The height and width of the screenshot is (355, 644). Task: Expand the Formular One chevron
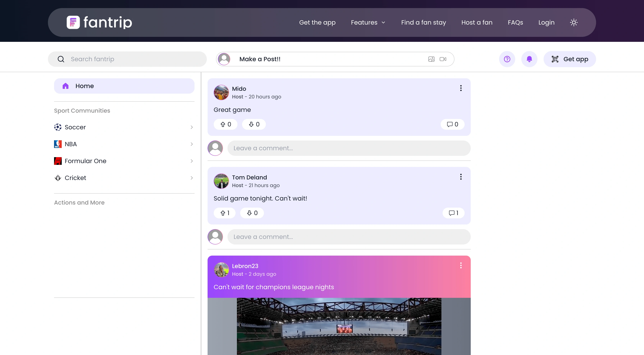tap(192, 161)
